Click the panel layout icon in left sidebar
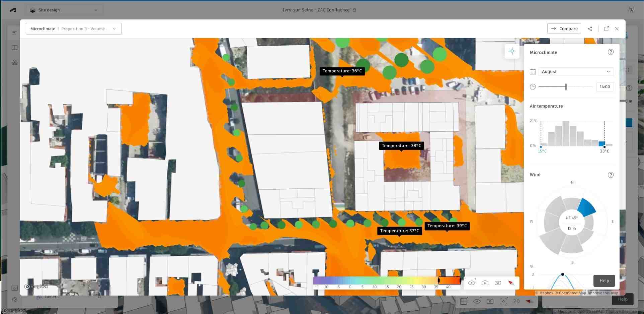 coord(14,48)
